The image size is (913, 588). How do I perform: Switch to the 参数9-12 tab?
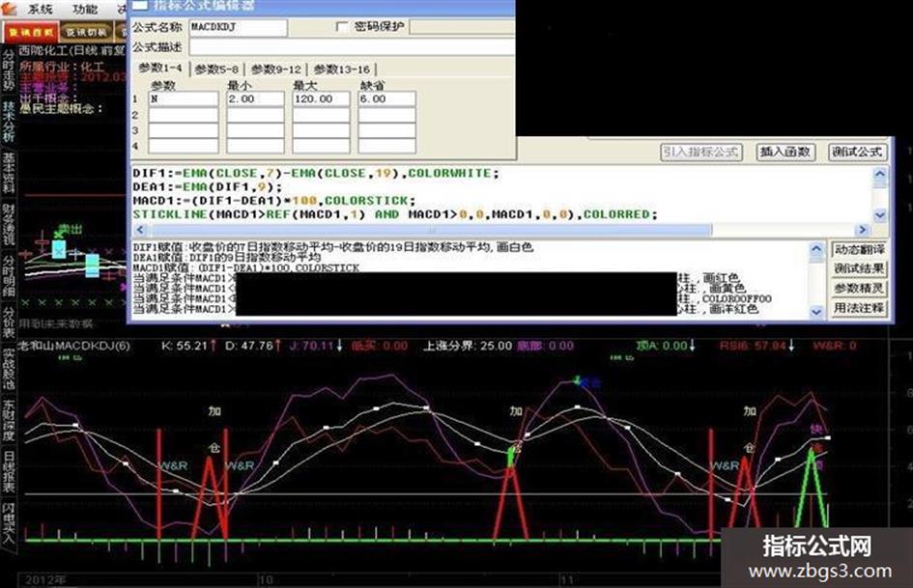[277, 69]
